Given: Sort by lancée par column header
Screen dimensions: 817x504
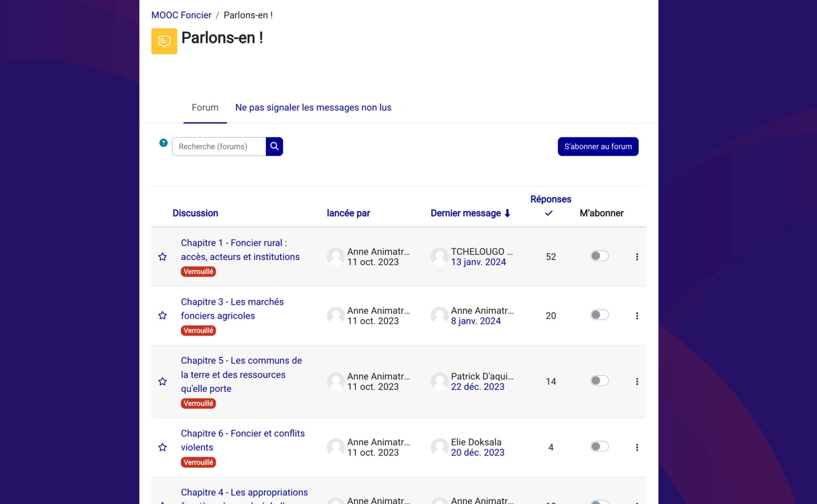Looking at the screenshot, I should click(x=348, y=213).
